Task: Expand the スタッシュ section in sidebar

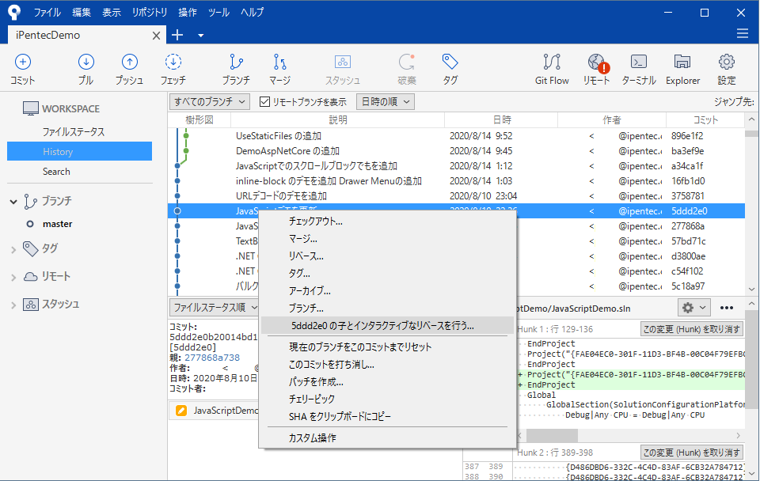Action: click(x=14, y=305)
